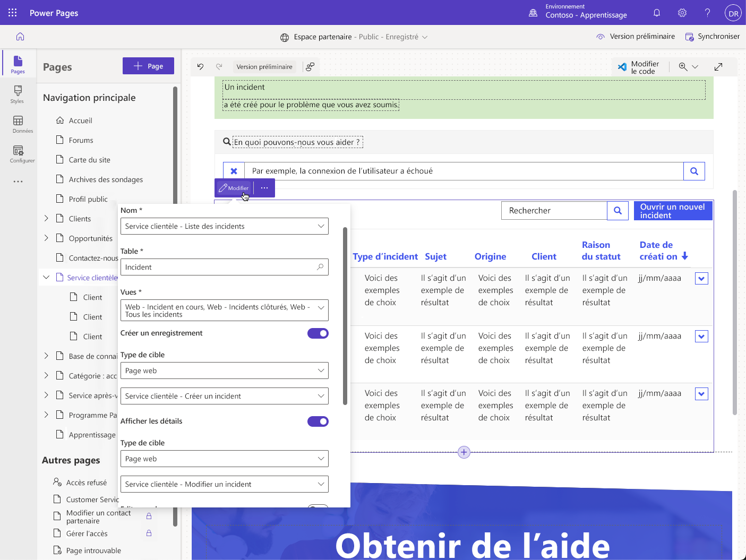Click the Rechercher input field
The height and width of the screenshot is (560, 746).
[x=554, y=210]
